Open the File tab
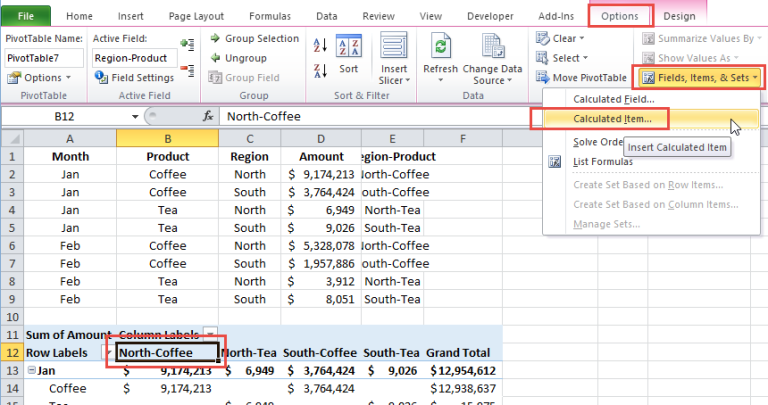Screen dimensions: 768x405 pyautogui.click(x=27, y=16)
